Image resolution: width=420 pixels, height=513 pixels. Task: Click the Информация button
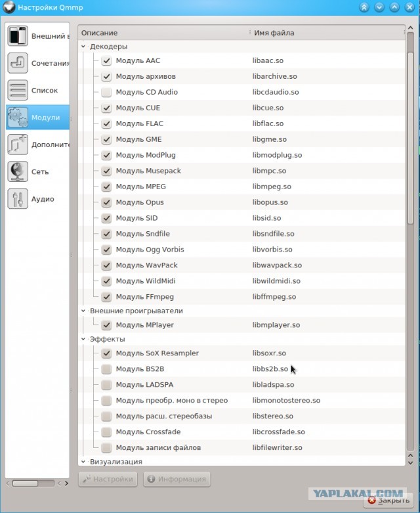(177, 479)
